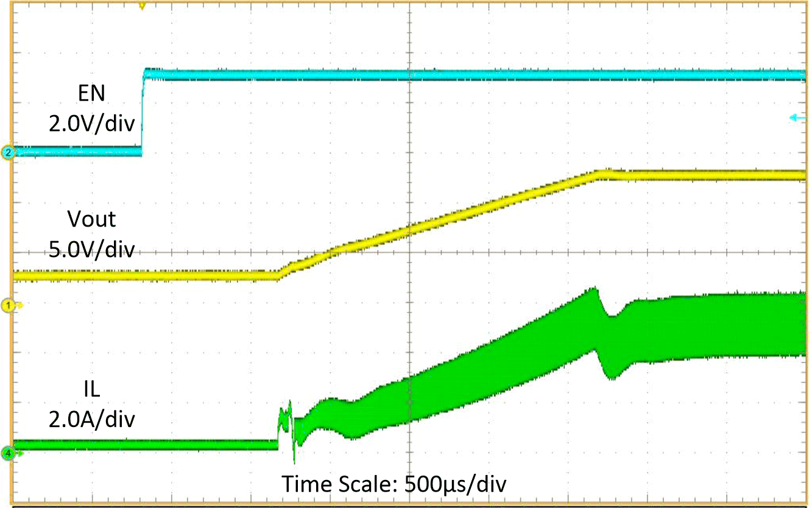Image resolution: width=812 pixels, height=508 pixels.
Task: Click the Vout channel label
Action: (91, 219)
